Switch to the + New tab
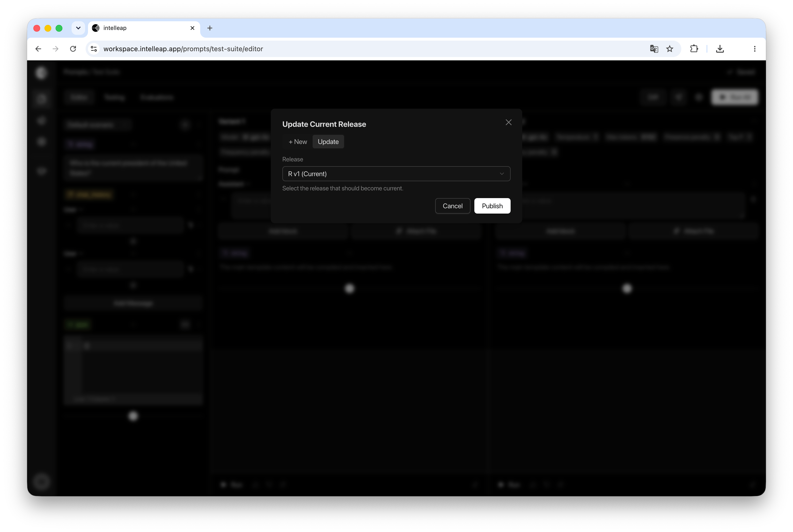The image size is (793, 532). [x=298, y=142]
